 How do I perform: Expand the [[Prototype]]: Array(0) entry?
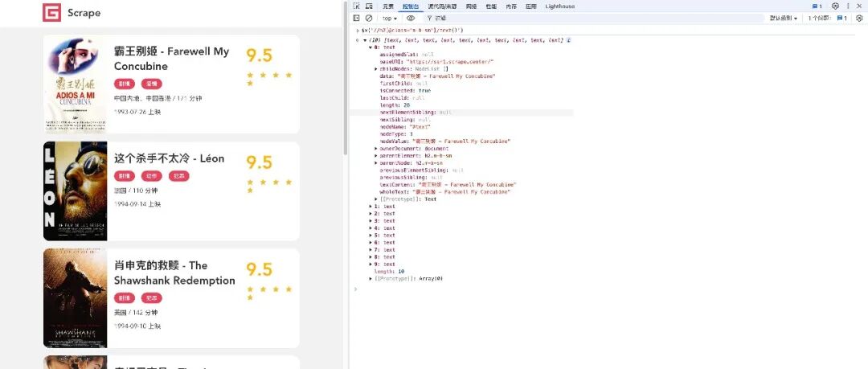pyautogui.click(x=371, y=279)
